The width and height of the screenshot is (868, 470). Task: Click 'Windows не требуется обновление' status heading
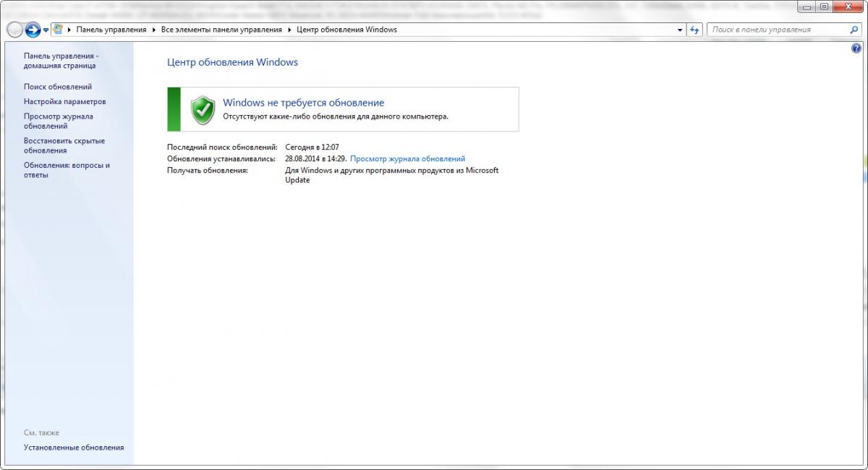click(303, 103)
